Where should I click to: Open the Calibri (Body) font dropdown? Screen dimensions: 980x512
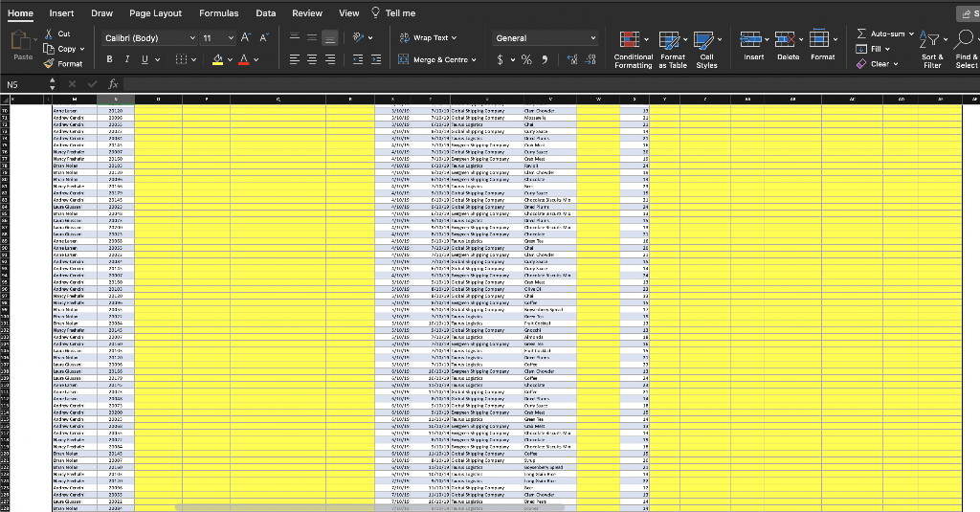pyautogui.click(x=149, y=38)
